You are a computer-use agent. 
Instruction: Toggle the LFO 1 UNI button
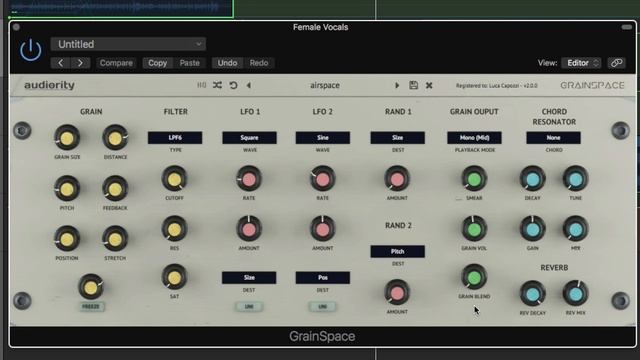(x=249, y=307)
